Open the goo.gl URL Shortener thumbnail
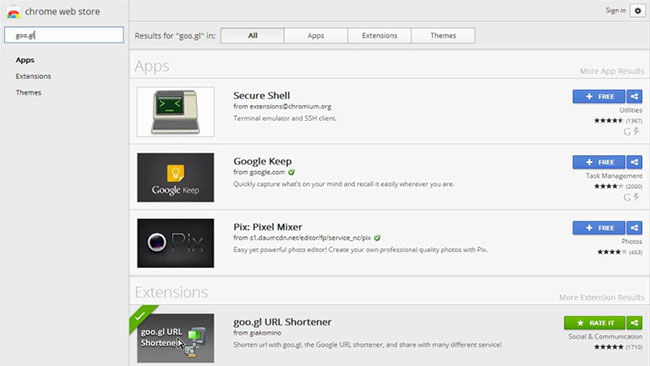Viewport: 650px width, 366px height. (176, 338)
